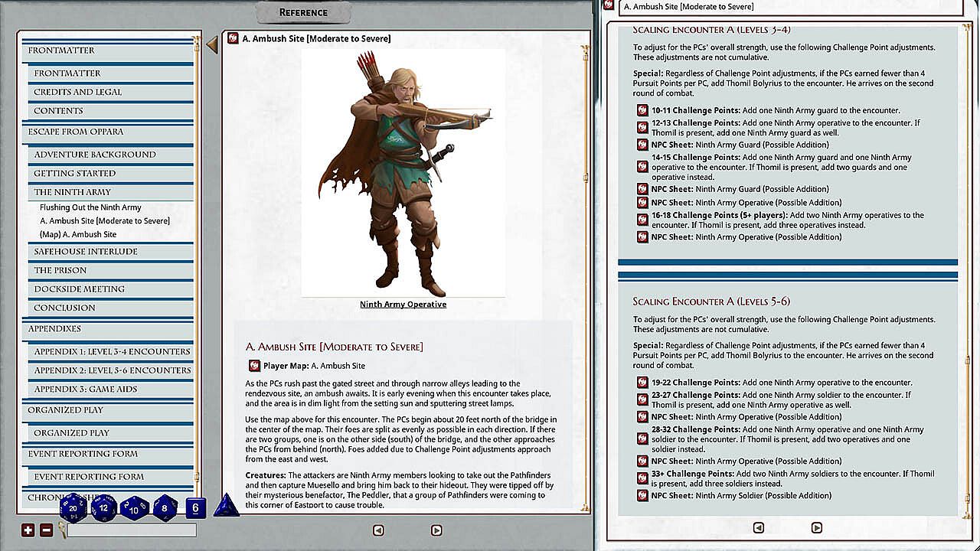This screenshot has height=551, width=980.
Task: Go to next page in the center panel
Action: tap(436, 530)
